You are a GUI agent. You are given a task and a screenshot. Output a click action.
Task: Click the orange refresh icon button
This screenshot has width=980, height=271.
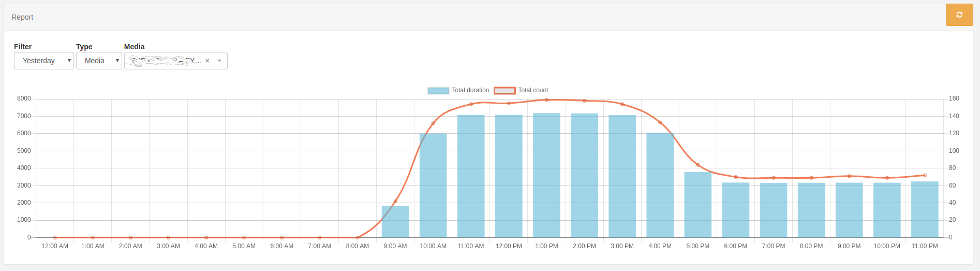[x=959, y=15]
